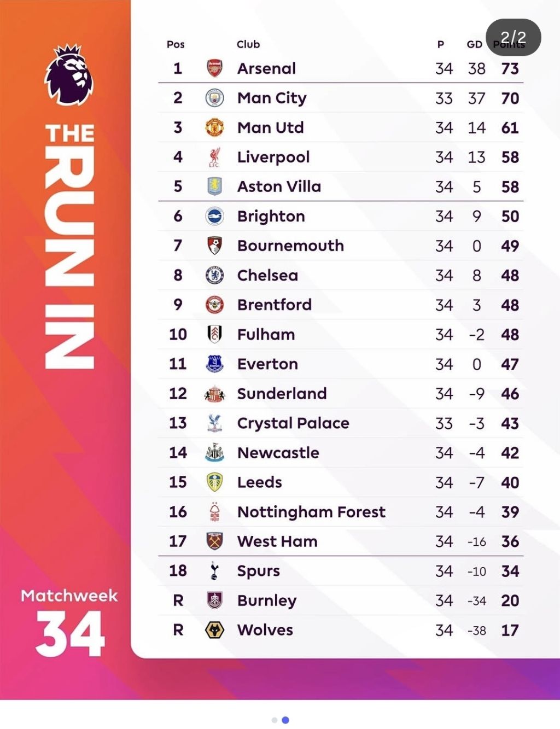Click the Spurs cockerel crest
Screen dimensions: 560x729
pos(214,571)
